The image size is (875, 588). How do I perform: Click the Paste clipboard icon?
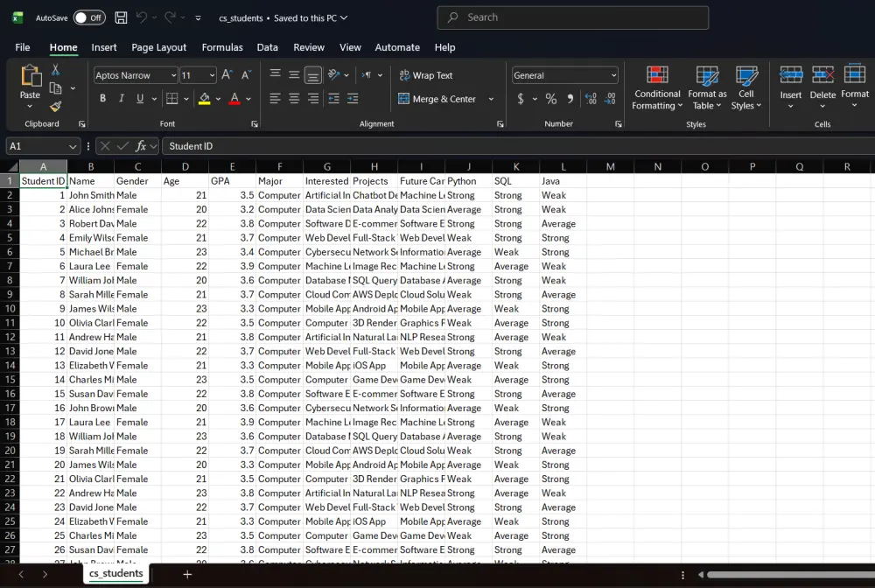click(x=31, y=76)
